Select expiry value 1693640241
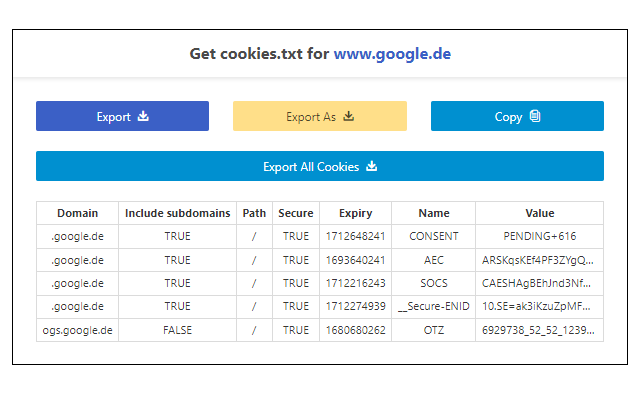This screenshot has width=640, height=400. click(x=356, y=260)
